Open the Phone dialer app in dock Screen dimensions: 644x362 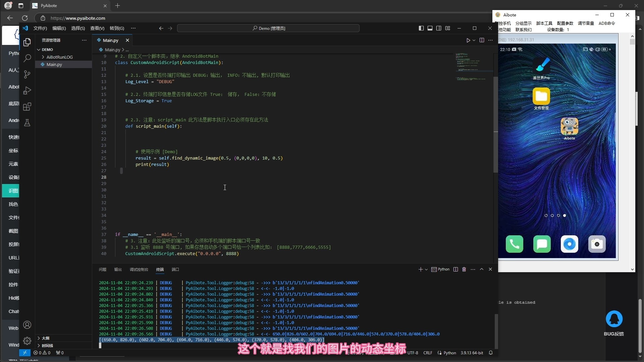point(514,244)
